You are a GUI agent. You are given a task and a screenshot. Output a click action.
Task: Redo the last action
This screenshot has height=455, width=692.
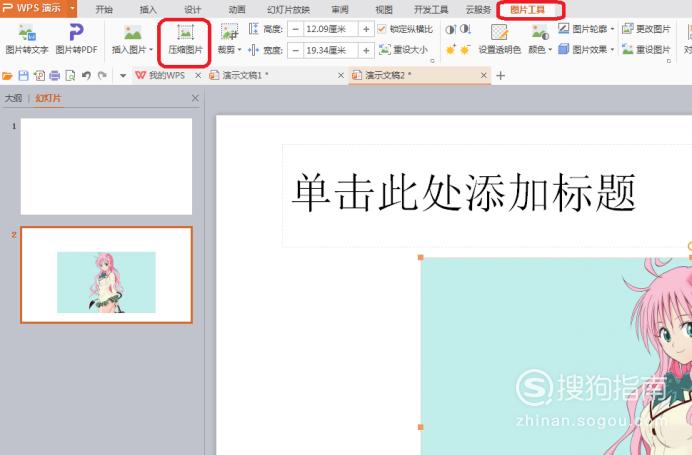102,76
